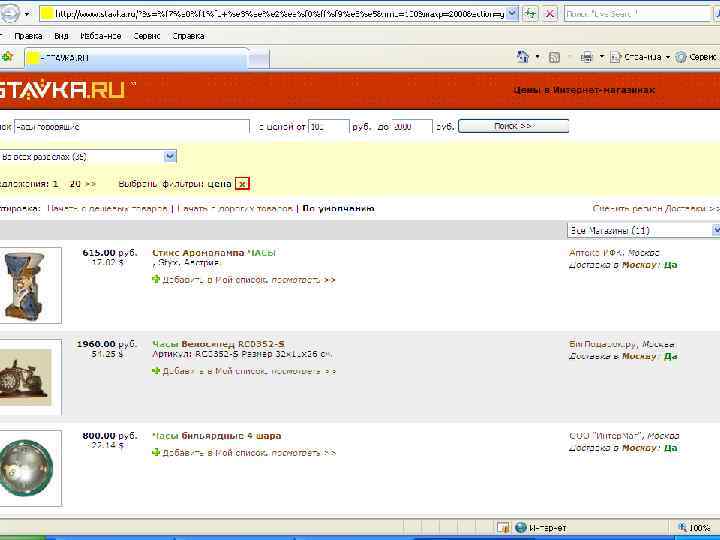Open the Сервис menu
The height and width of the screenshot is (540, 720).
click(x=146, y=36)
